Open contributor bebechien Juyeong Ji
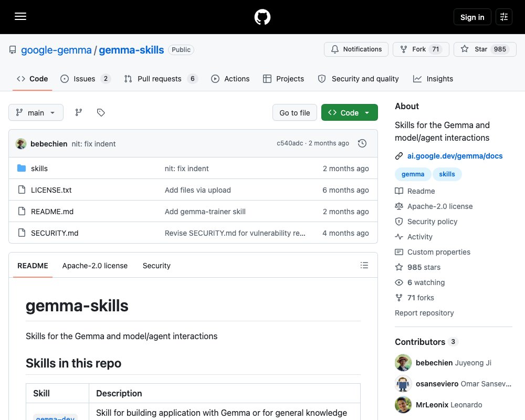This screenshot has height=420, width=525. pos(454,363)
